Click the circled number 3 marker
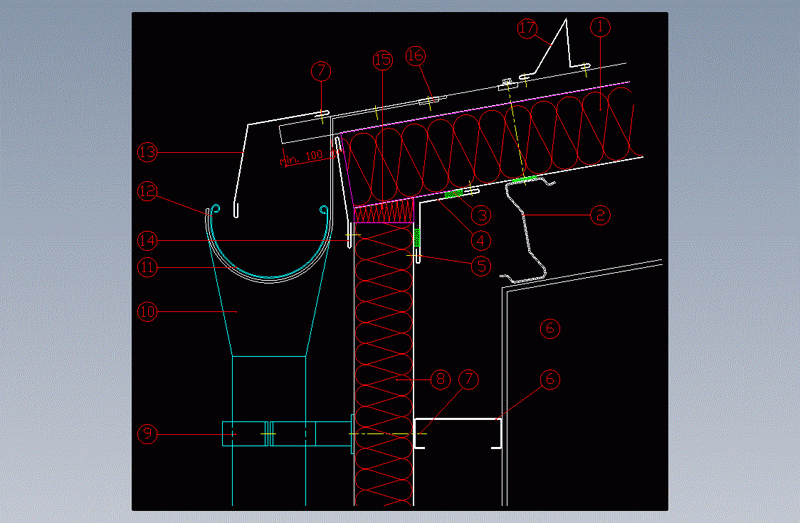 pyautogui.click(x=482, y=214)
